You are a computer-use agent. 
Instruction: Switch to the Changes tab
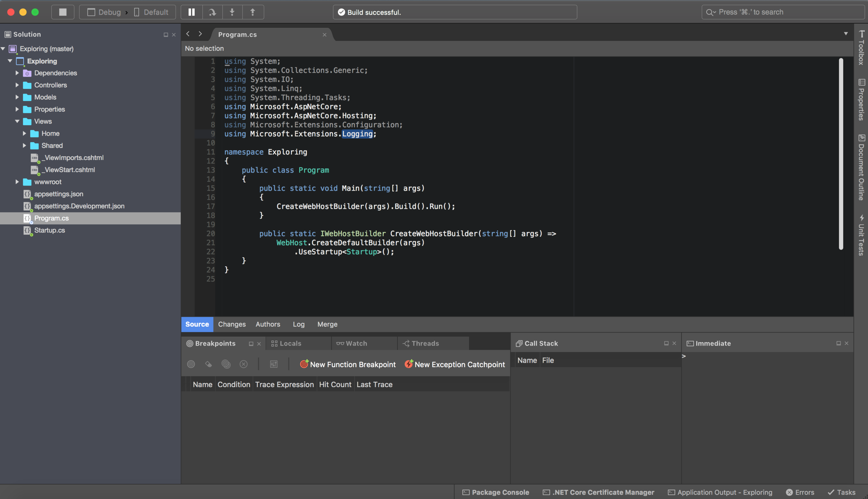[232, 324]
